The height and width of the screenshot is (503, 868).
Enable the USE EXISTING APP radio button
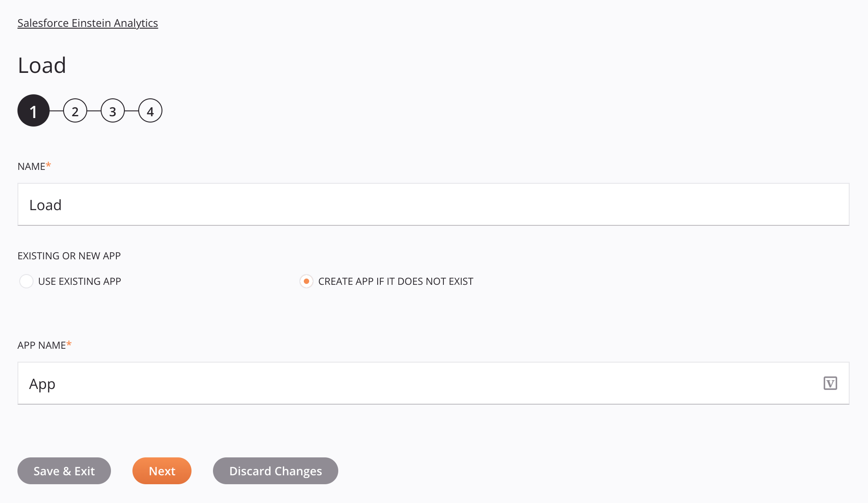point(26,281)
